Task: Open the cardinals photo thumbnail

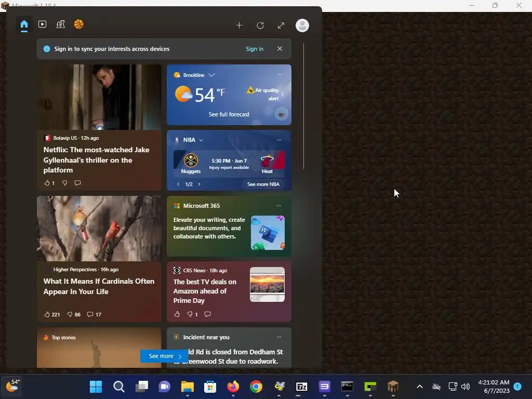Action: pyautogui.click(x=99, y=229)
